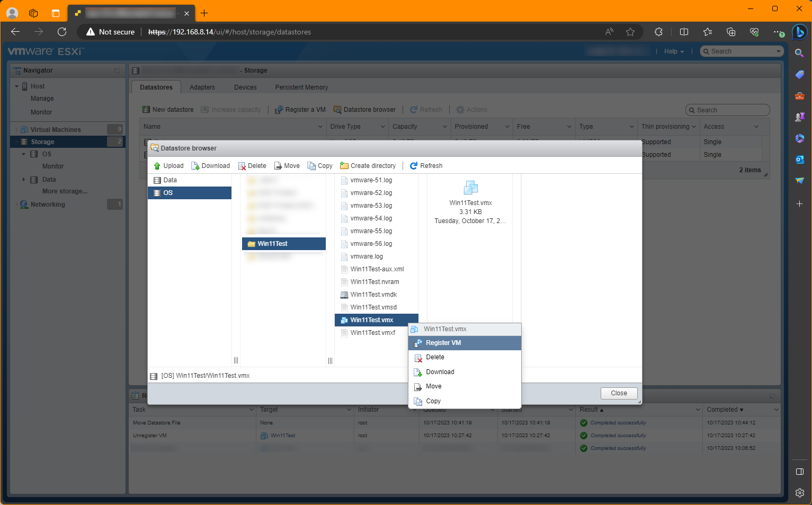Switch to the Adapters tab
This screenshot has height=505, width=812.
(x=202, y=87)
